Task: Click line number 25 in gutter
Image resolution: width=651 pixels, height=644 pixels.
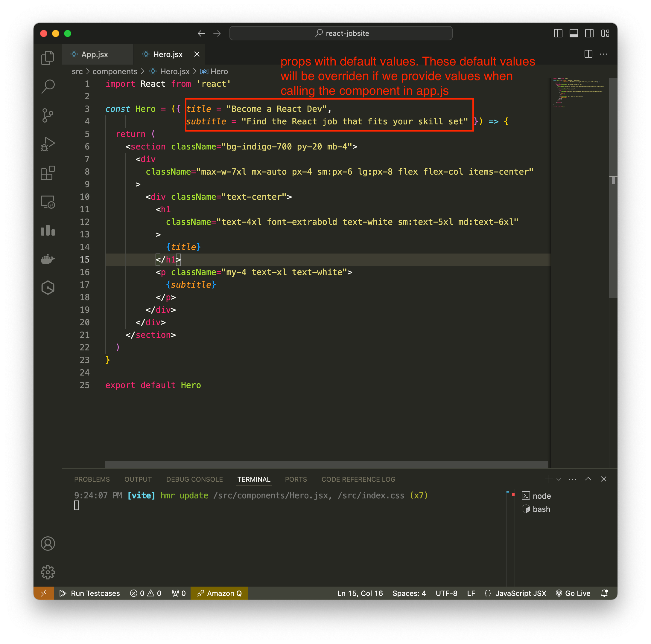Action: click(x=85, y=385)
